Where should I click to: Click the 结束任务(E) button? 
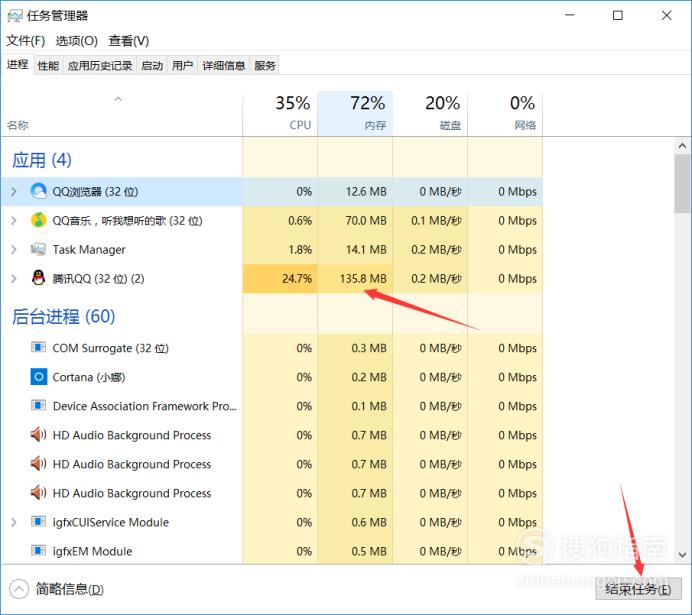pos(638,589)
